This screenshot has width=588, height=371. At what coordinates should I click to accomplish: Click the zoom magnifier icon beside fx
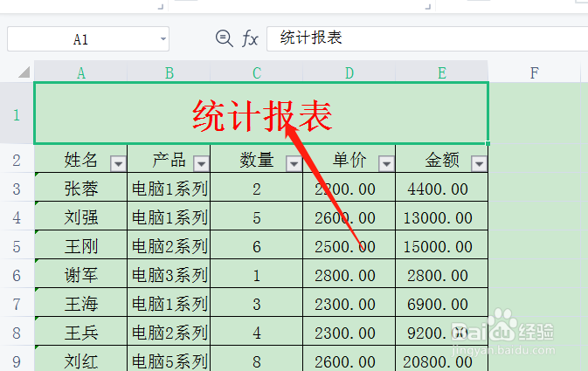[225, 38]
